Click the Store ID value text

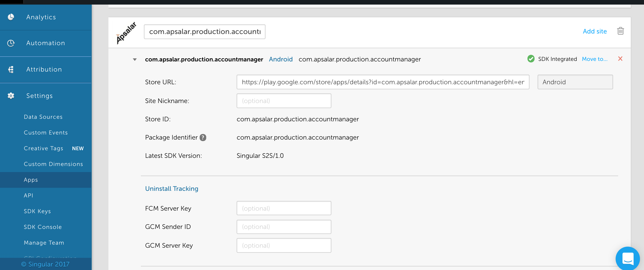(298, 119)
